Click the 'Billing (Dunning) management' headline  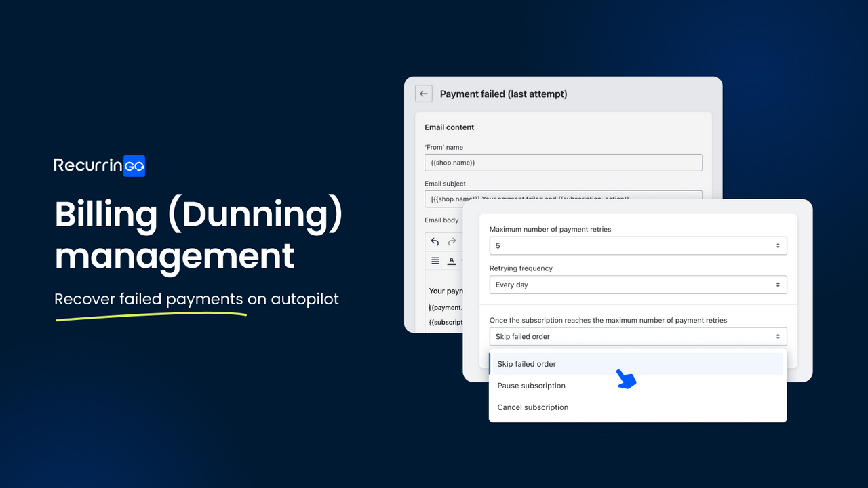199,236
